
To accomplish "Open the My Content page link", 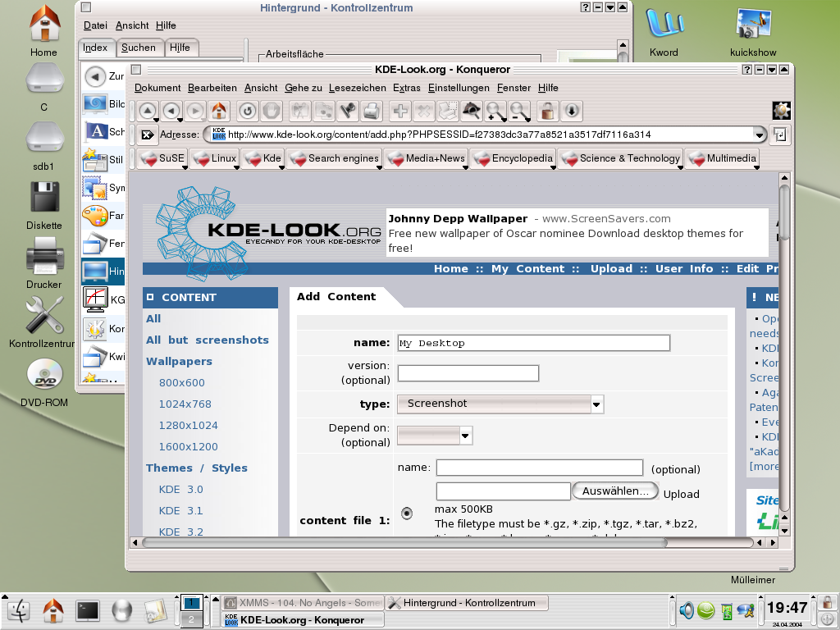I will [527, 269].
